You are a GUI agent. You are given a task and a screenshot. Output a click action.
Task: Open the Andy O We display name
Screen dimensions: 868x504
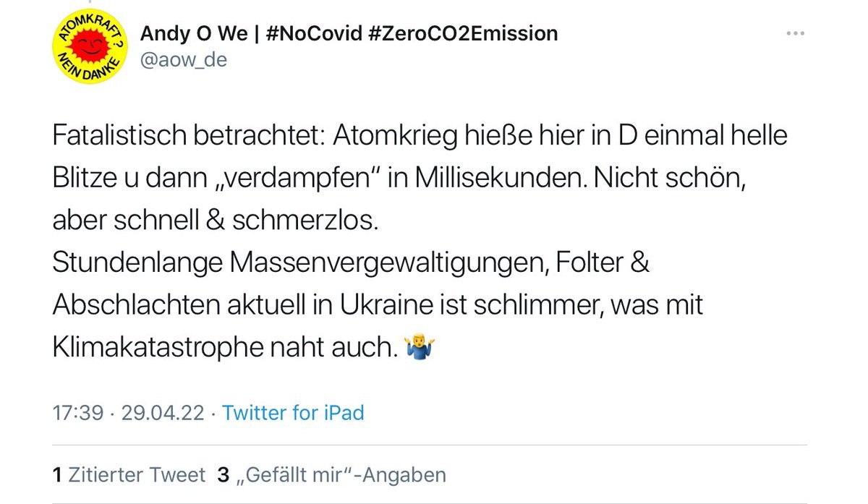[193, 33]
